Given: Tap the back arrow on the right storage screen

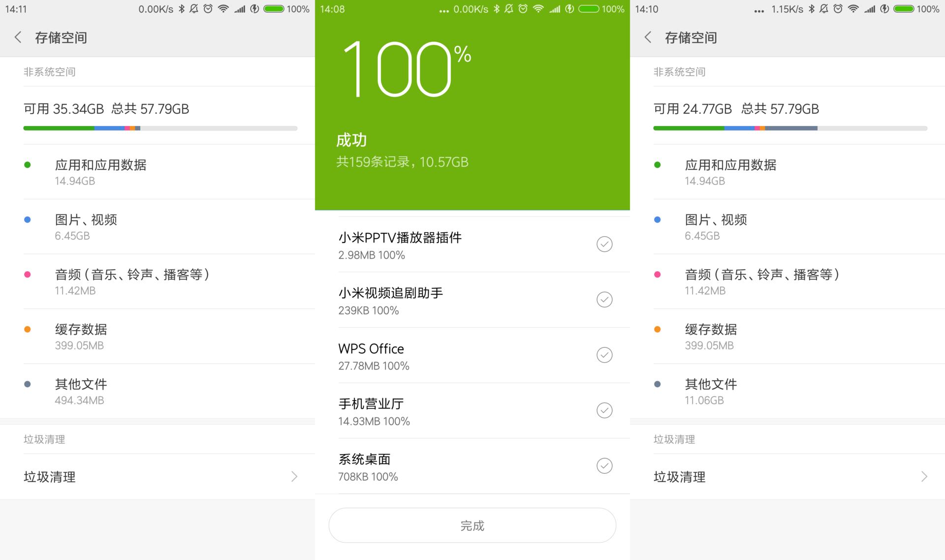Looking at the screenshot, I should click(x=648, y=37).
